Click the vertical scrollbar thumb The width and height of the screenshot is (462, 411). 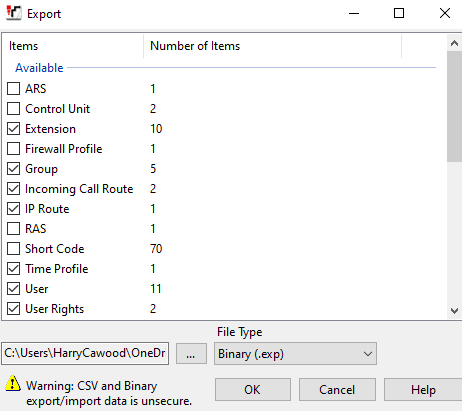click(x=454, y=107)
